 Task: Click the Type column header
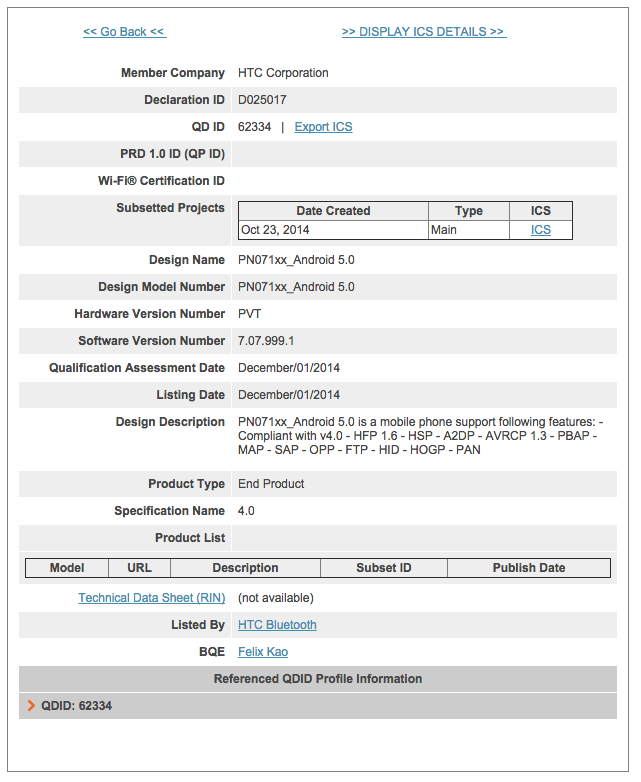coord(468,211)
